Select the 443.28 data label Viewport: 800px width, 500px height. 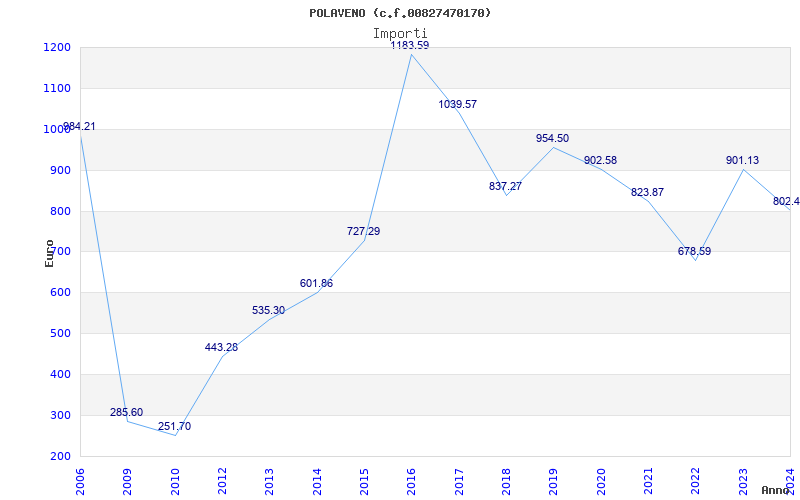click(221, 348)
